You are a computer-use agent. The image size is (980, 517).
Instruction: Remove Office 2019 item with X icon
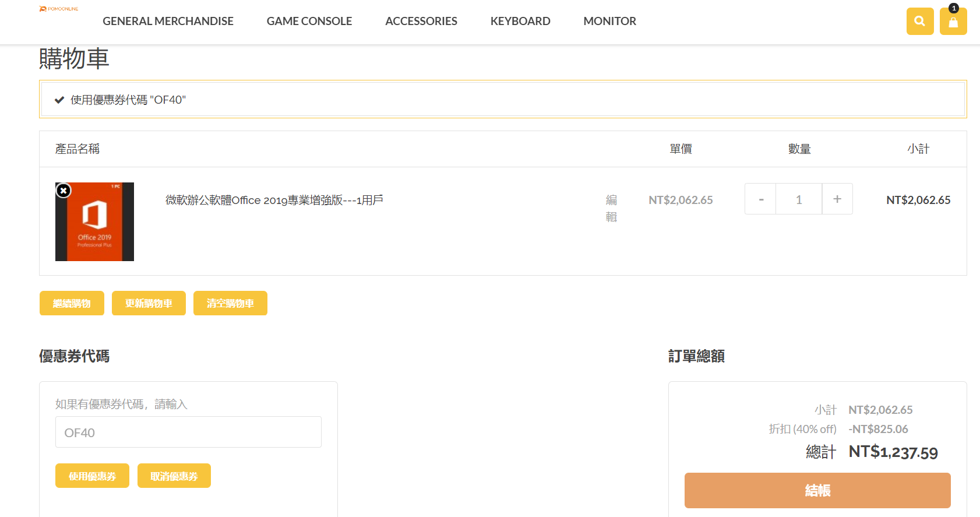[x=64, y=191]
